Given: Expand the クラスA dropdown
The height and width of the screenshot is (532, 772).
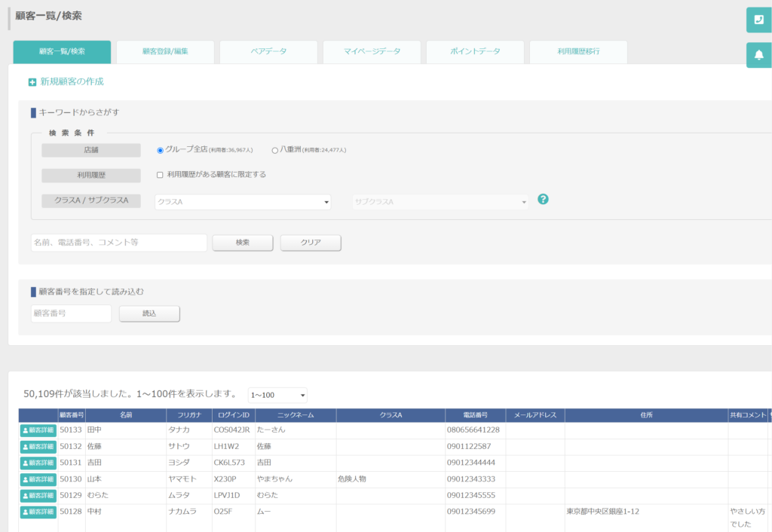Looking at the screenshot, I should point(243,202).
